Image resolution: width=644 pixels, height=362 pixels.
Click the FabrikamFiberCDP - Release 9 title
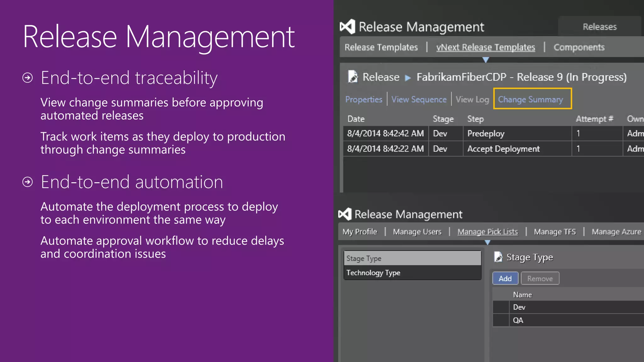pyautogui.click(x=521, y=77)
